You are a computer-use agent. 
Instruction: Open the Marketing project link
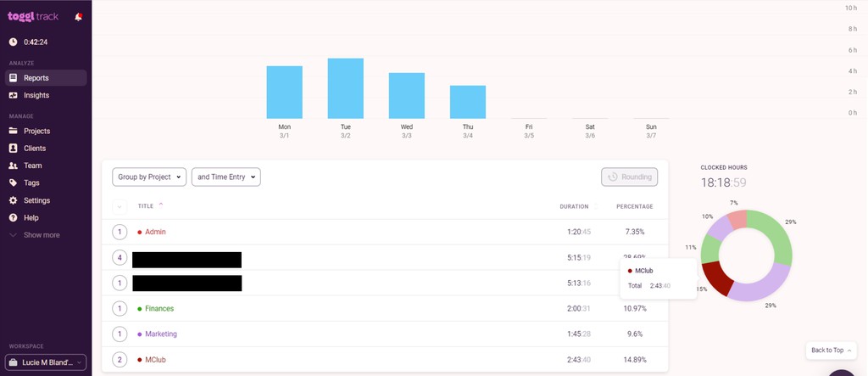(x=161, y=334)
